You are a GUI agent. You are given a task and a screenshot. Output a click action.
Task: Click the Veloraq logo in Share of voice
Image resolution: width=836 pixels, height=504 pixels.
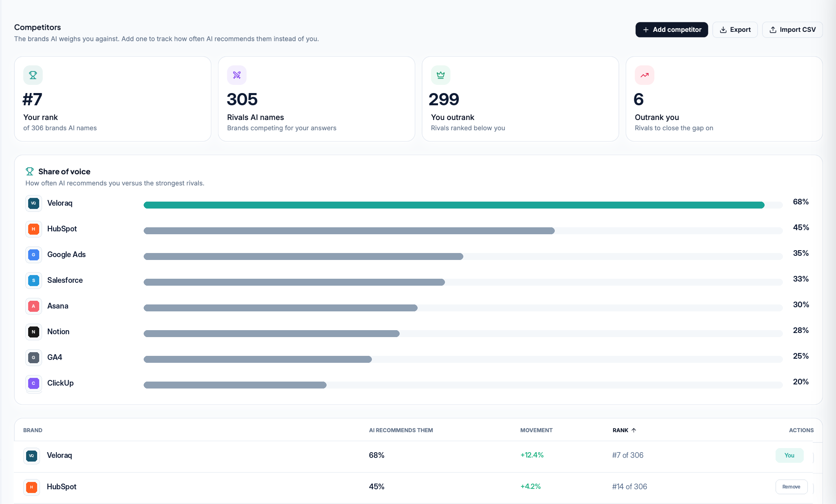[x=33, y=203]
